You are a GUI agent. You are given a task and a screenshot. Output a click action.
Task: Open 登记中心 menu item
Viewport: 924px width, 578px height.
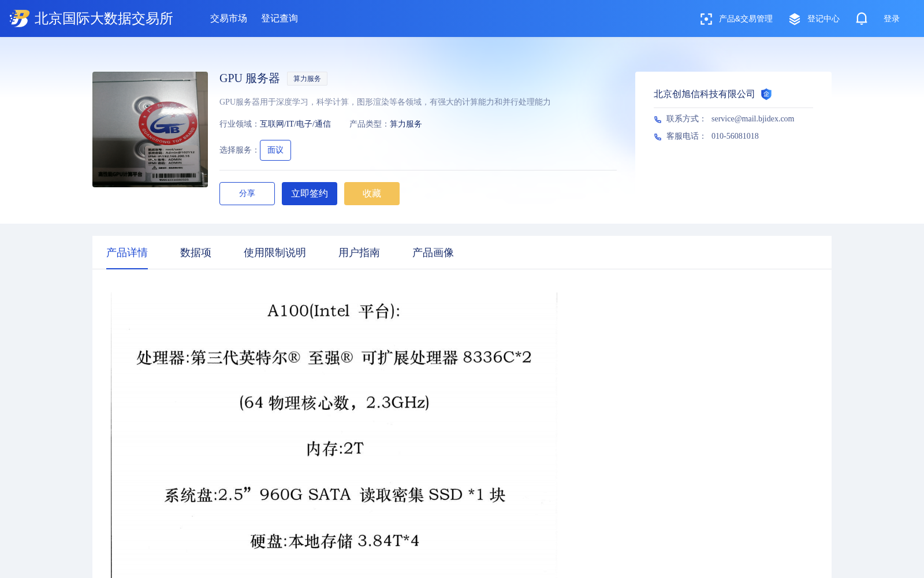(824, 19)
